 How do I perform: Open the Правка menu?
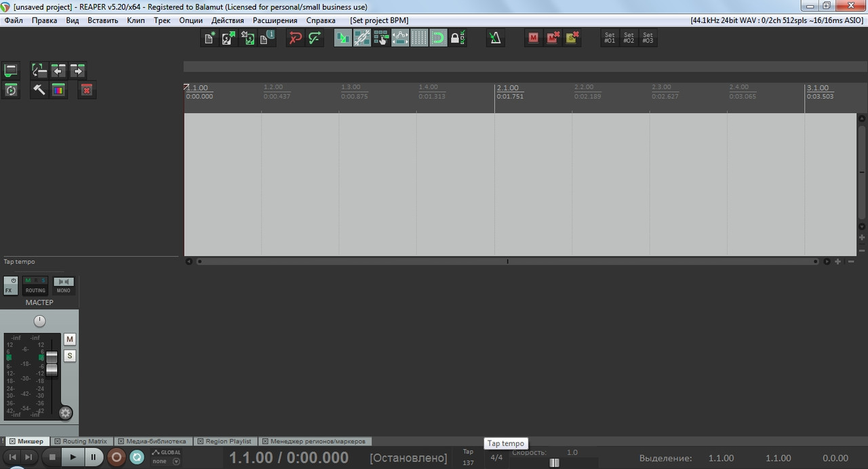pyautogui.click(x=45, y=20)
